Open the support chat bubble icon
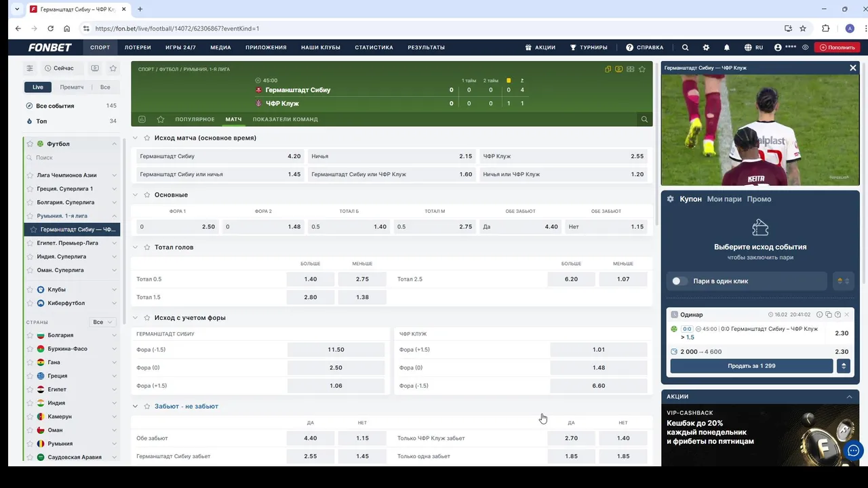Image resolution: width=868 pixels, height=488 pixels. click(x=854, y=451)
